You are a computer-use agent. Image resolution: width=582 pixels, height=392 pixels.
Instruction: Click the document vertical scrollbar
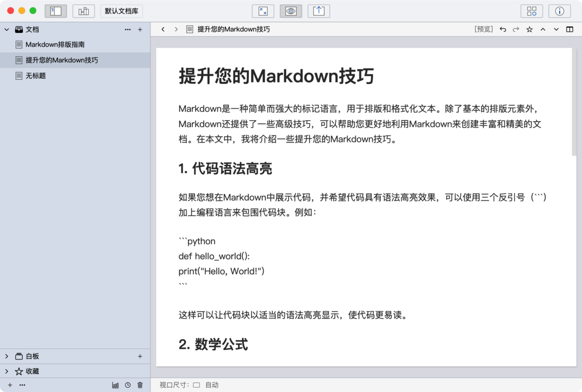click(x=574, y=102)
